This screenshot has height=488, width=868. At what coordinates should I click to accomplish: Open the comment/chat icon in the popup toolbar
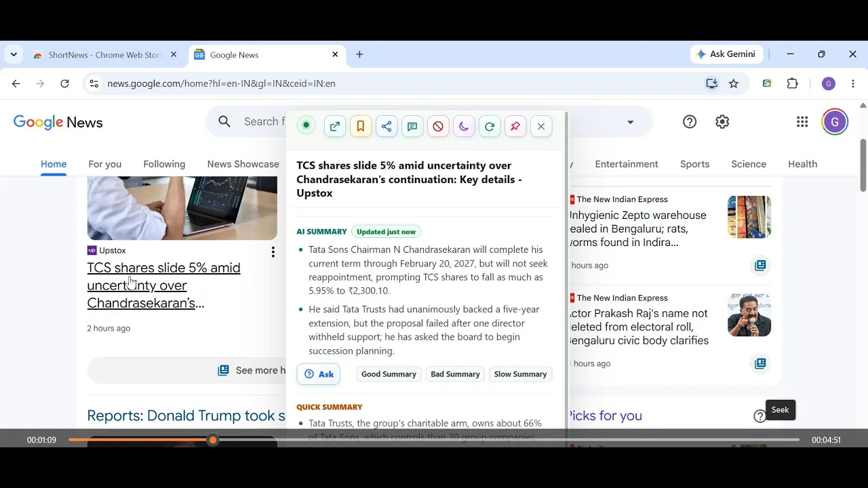click(x=412, y=126)
